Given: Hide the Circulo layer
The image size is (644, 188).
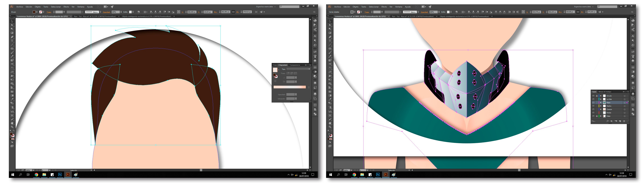Looking at the screenshot, I should [x=593, y=96].
